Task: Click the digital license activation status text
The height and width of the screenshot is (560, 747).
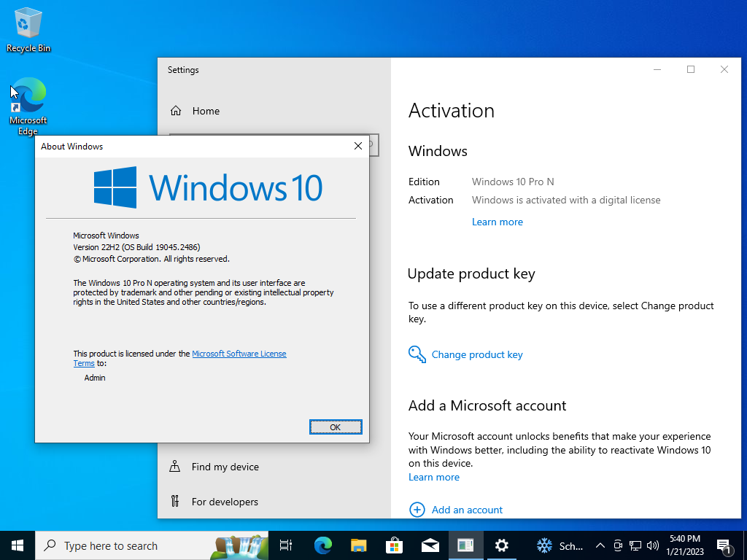Action: click(566, 200)
